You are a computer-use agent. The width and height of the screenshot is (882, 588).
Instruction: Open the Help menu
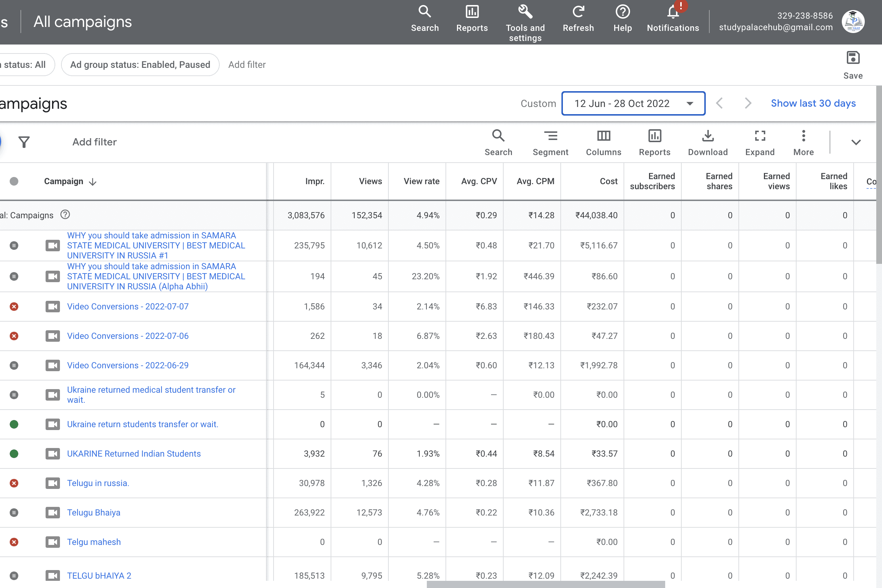pos(622,18)
